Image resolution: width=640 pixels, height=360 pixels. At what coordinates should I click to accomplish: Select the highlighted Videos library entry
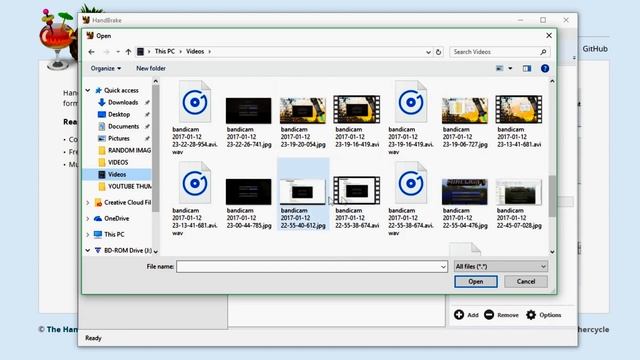117,174
